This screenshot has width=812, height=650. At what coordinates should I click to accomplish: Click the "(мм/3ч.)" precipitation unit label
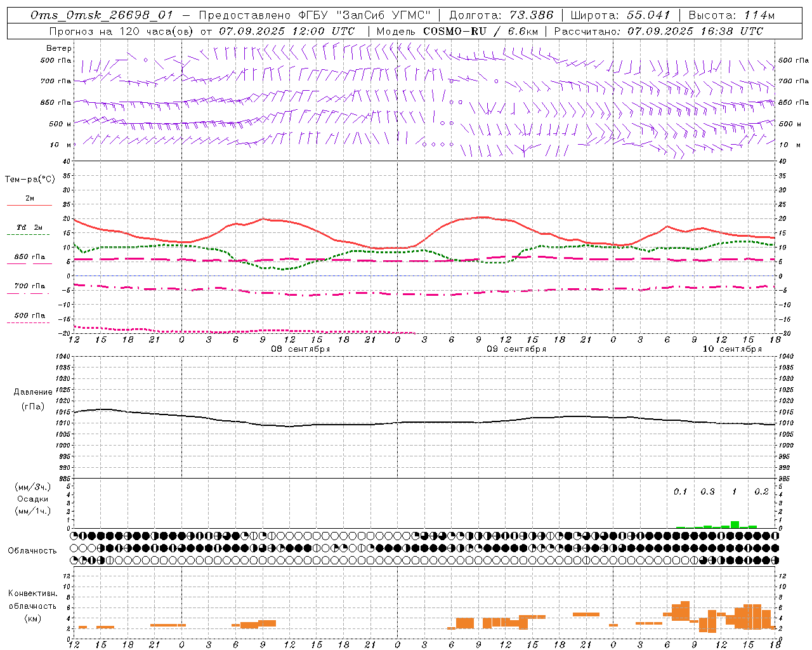coord(33,487)
